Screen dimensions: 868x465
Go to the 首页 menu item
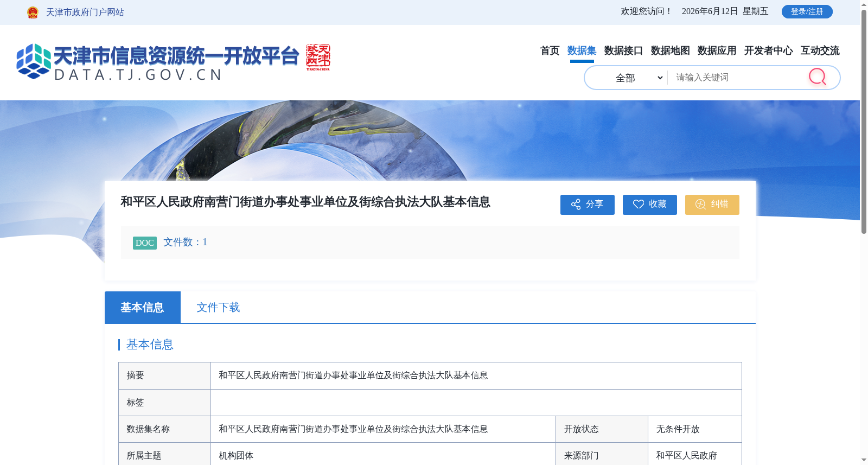click(550, 50)
